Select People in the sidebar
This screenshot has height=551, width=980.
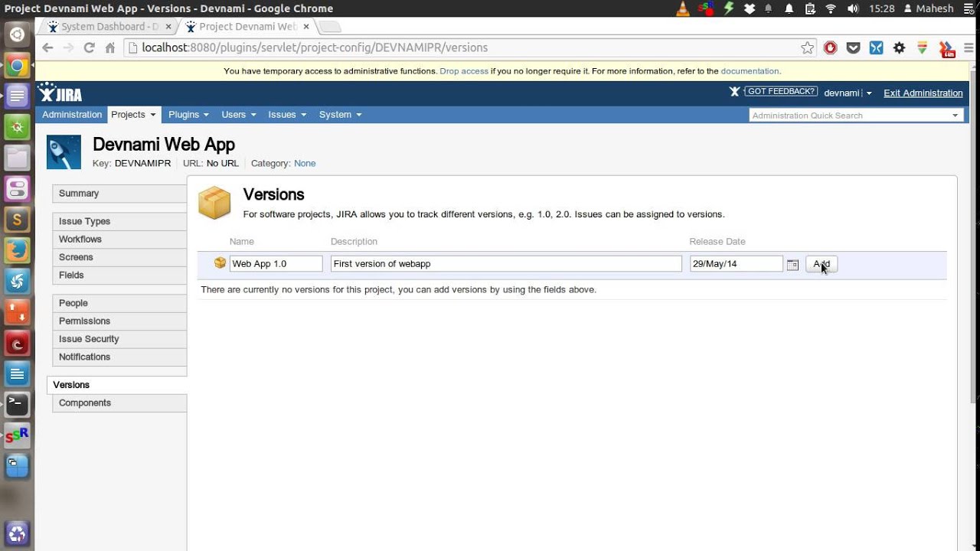(x=119, y=304)
